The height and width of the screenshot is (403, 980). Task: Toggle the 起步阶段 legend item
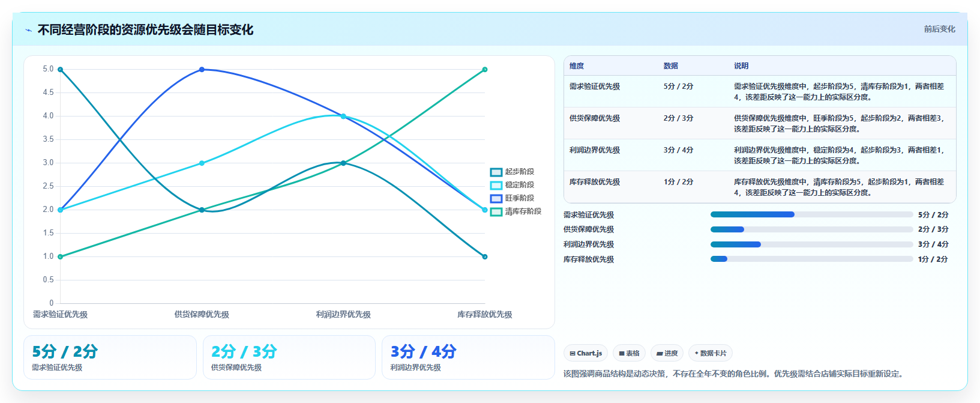pyautogui.click(x=512, y=172)
